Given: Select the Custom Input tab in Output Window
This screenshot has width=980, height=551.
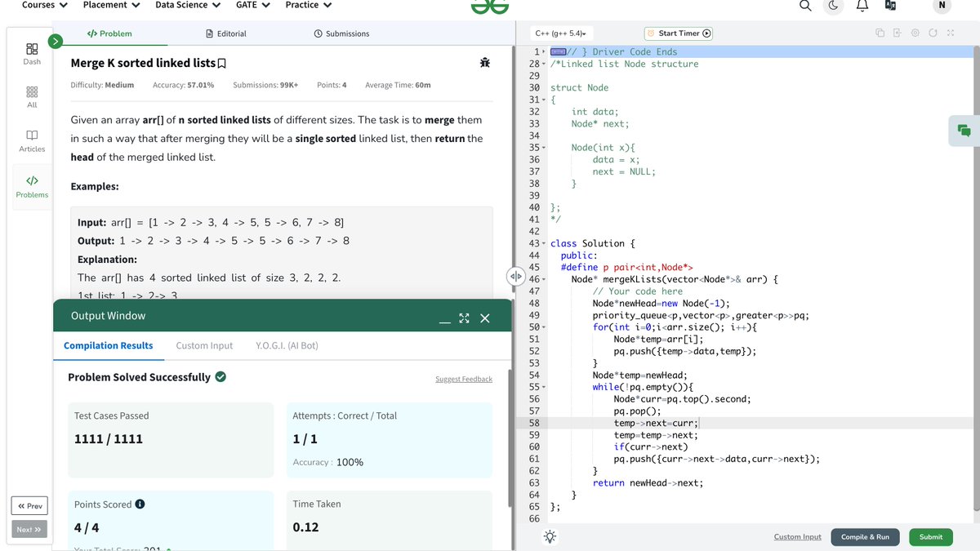Looking at the screenshot, I should 204,345.
